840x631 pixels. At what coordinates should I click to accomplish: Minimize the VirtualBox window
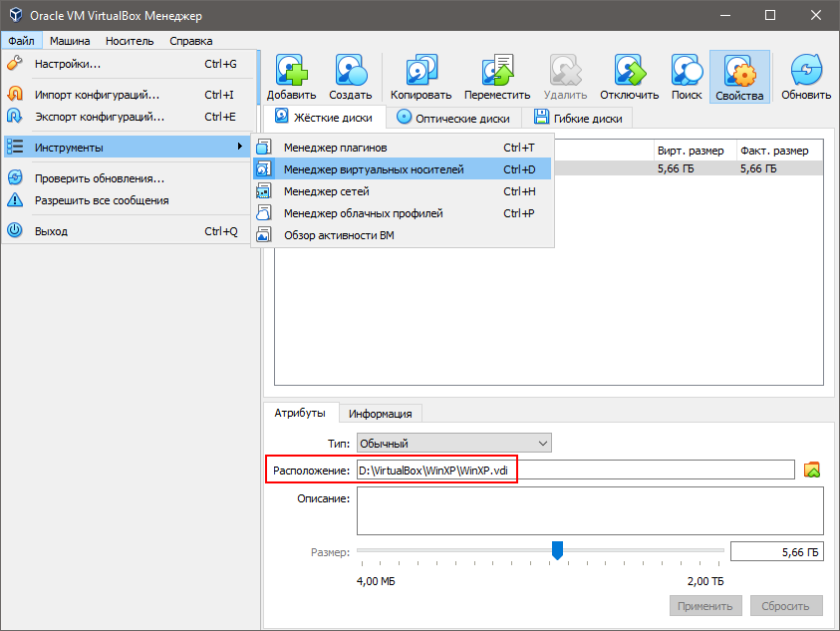[725, 15]
